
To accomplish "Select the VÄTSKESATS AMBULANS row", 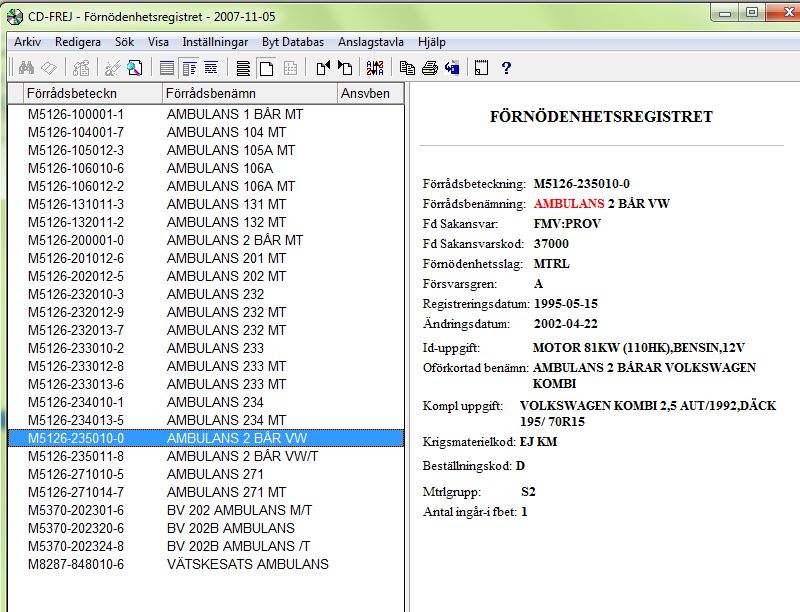I will click(247, 564).
